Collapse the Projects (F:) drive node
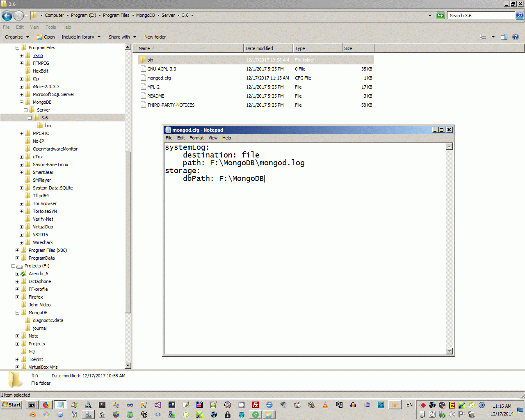Screen dimensions: 525x420 click(13, 266)
